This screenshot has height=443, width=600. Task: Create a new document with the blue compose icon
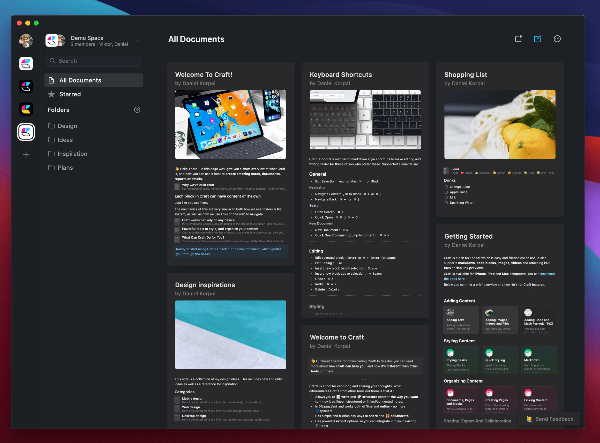coord(538,39)
